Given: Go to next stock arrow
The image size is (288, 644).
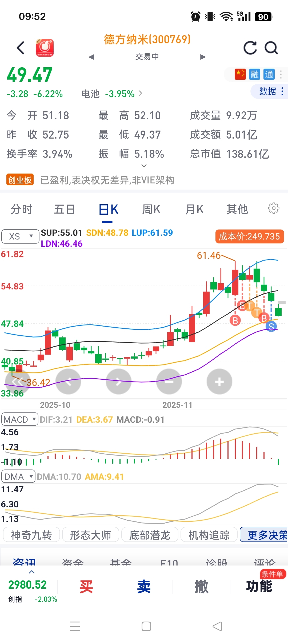Looking at the screenshot, I should (x=203, y=57).
